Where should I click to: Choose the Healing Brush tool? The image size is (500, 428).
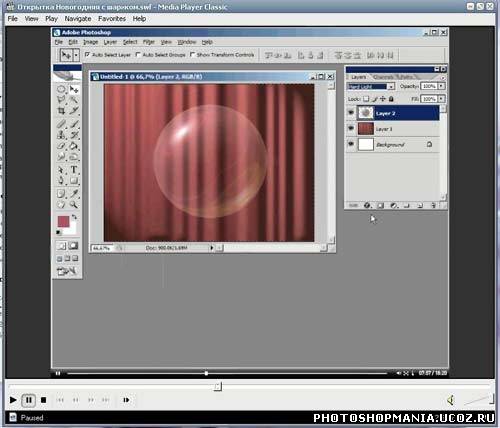tap(61, 124)
